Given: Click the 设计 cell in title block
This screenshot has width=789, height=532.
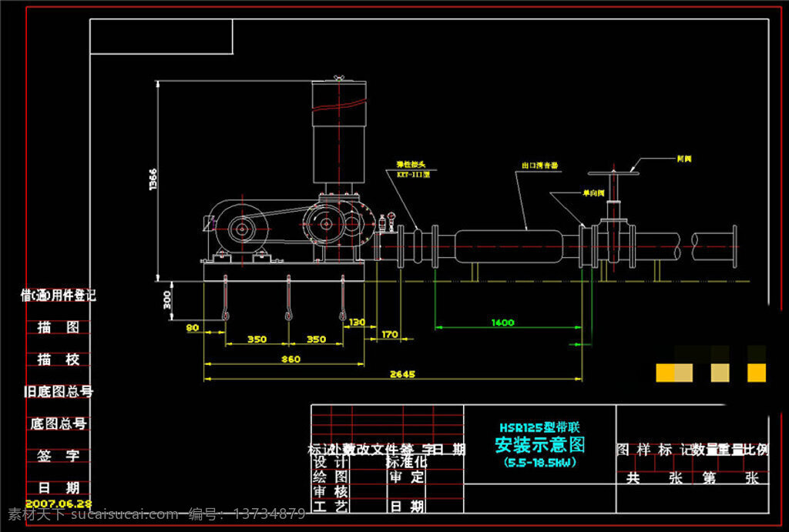Looking at the screenshot, I should 330,462.
